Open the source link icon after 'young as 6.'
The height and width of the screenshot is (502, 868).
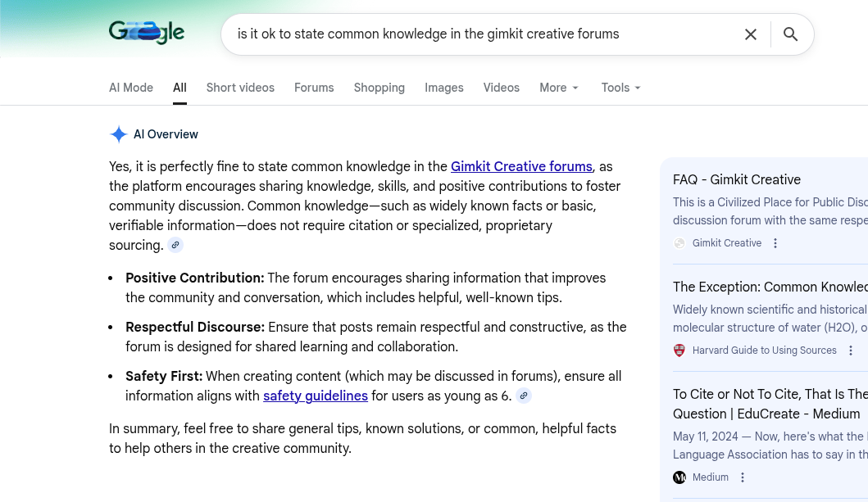[524, 396]
